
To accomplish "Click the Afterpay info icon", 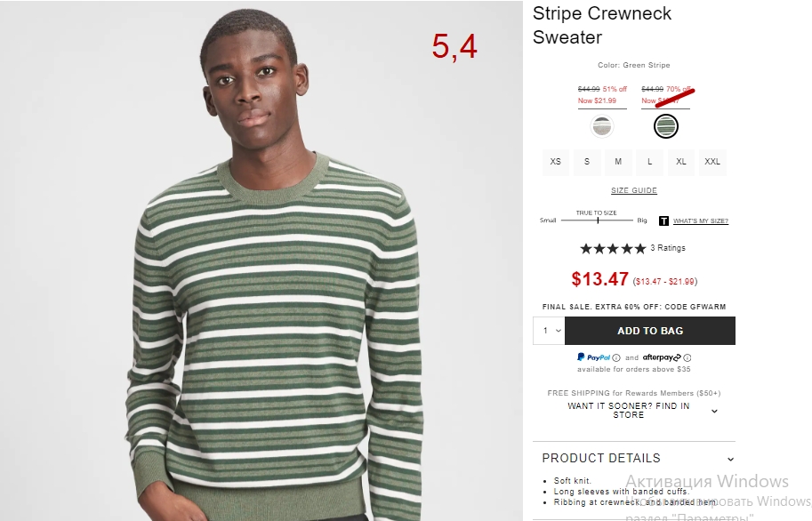I will (x=687, y=358).
